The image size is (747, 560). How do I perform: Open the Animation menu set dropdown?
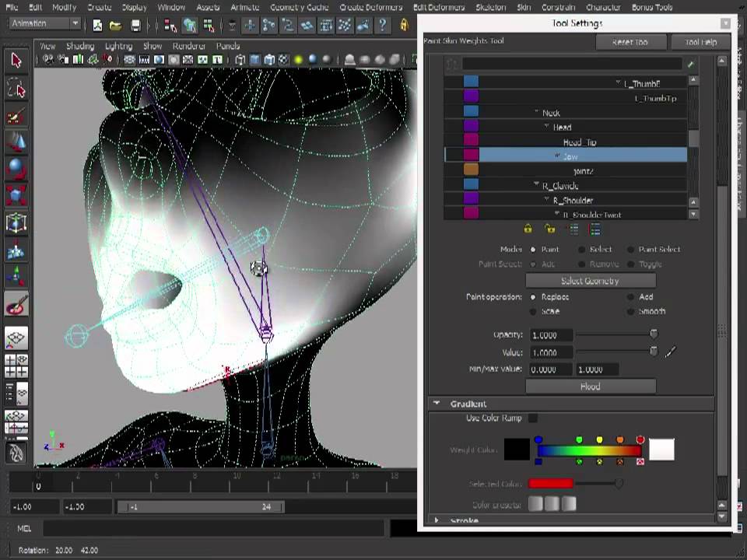point(44,24)
